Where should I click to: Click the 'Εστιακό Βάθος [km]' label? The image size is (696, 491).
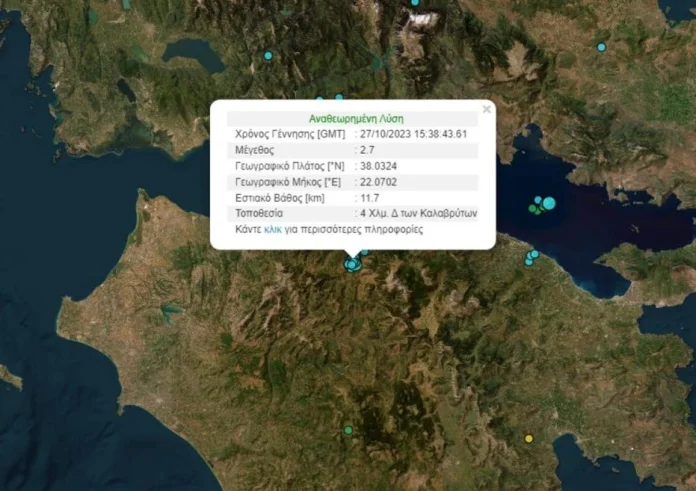[x=280, y=198]
